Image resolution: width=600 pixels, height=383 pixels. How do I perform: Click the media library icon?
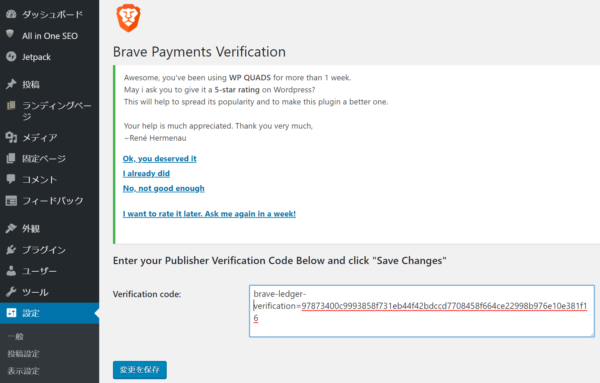point(11,137)
